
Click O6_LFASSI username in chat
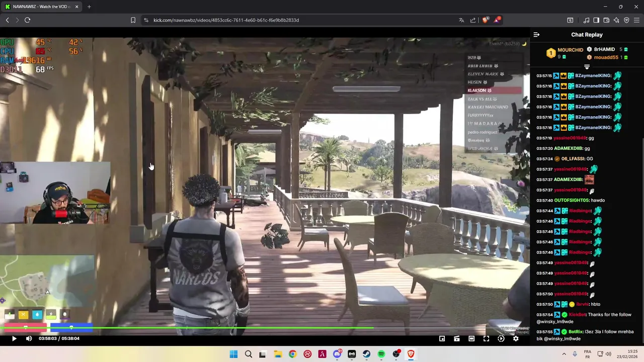click(x=573, y=159)
